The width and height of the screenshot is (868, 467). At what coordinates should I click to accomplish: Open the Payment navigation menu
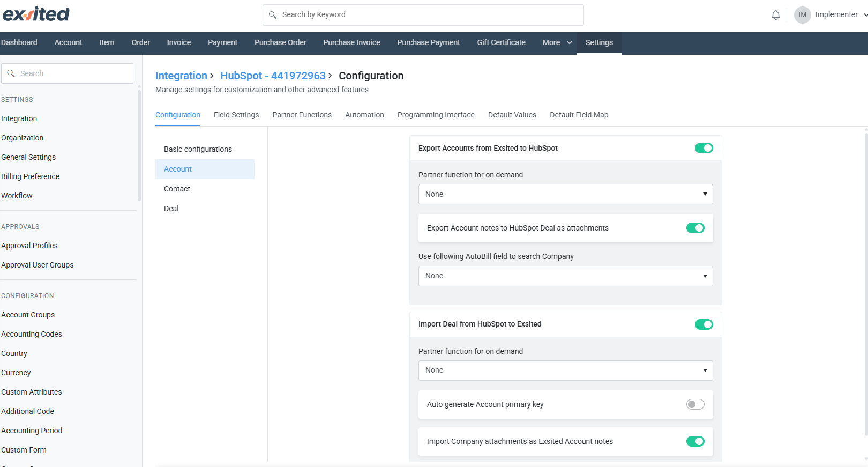tap(222, 43)
